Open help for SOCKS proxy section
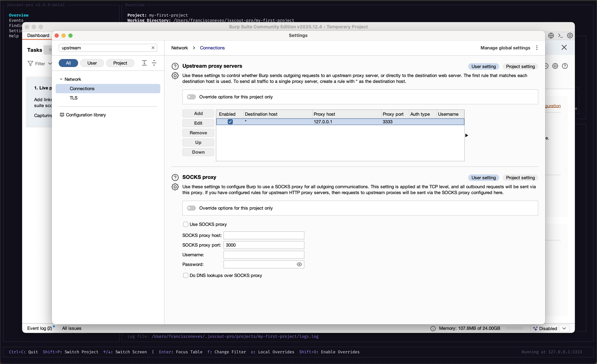Image resolution: width=597 pixels, height=364 pixels. pyautogui.click(x=175, y=177)
